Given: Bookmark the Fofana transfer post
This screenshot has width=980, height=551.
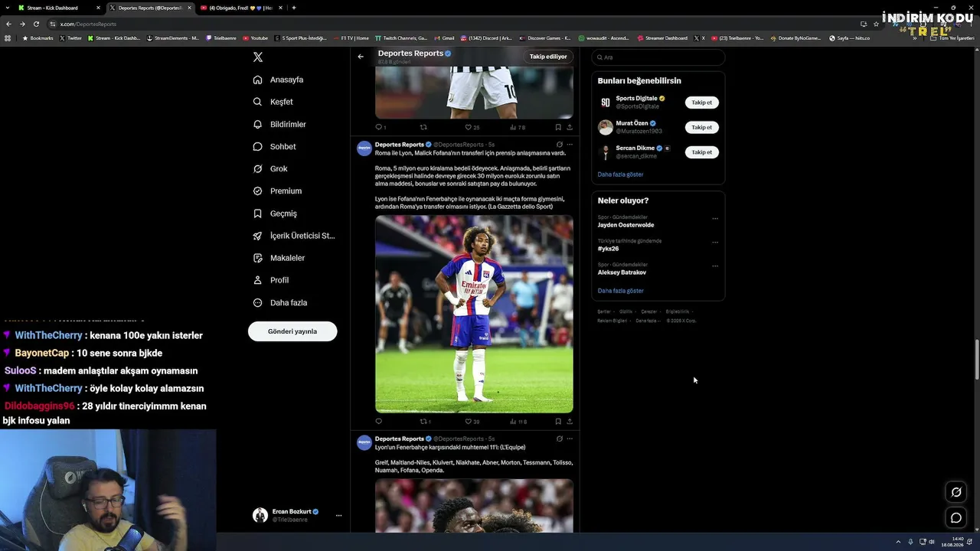Looking at the screenshot, I should (558, 421).
